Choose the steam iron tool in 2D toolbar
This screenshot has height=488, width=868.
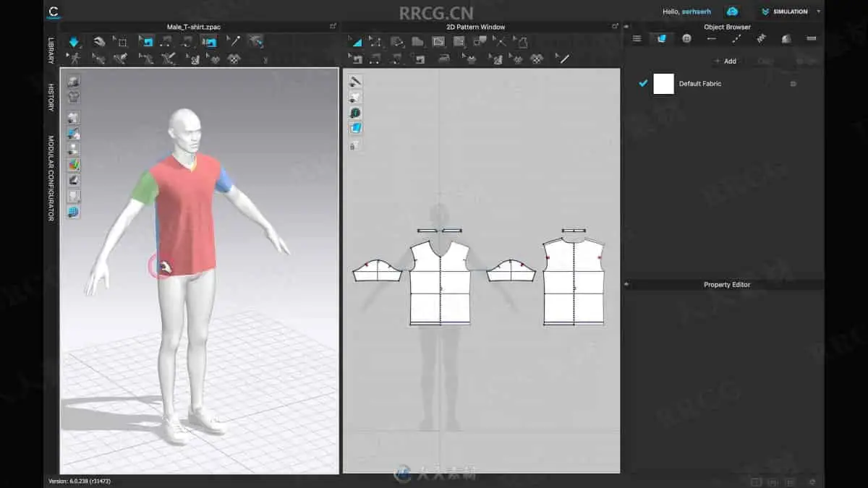(x=443, y=59)
